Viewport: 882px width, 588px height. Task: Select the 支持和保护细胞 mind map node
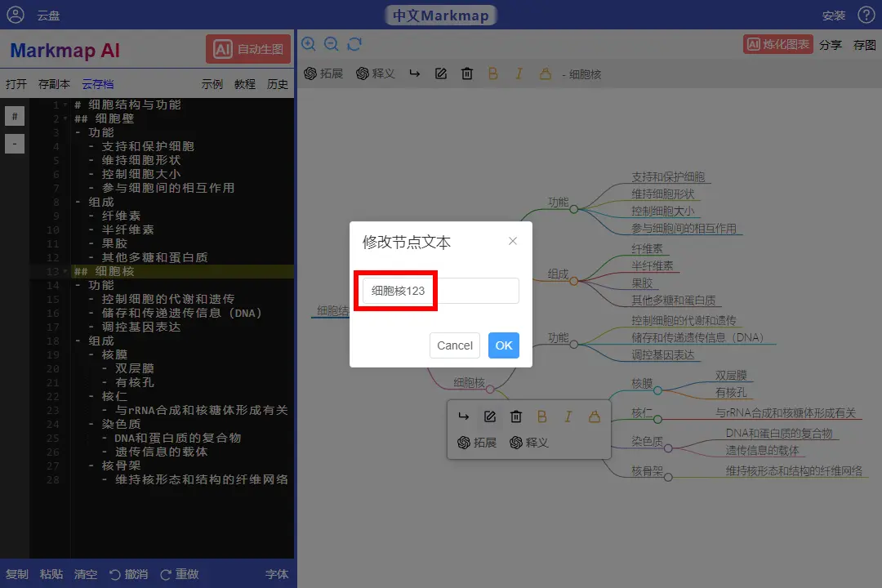pos(668,176)
